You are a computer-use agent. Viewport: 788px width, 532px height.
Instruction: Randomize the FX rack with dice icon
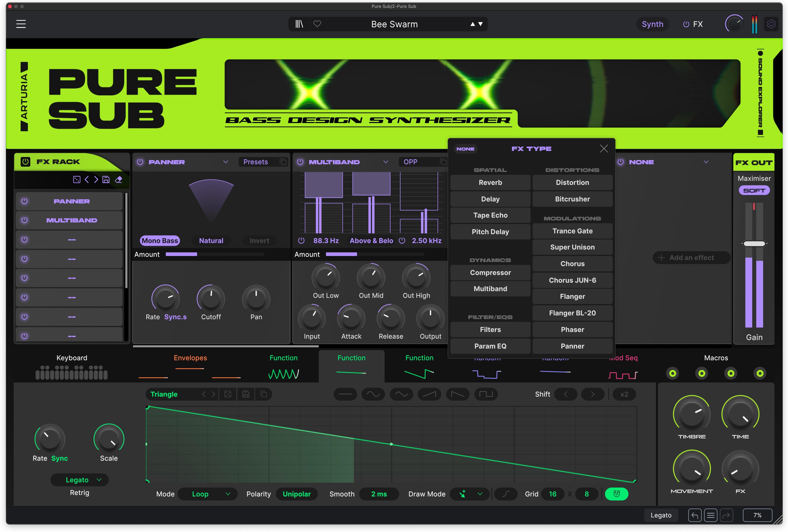tap(77, 180)
